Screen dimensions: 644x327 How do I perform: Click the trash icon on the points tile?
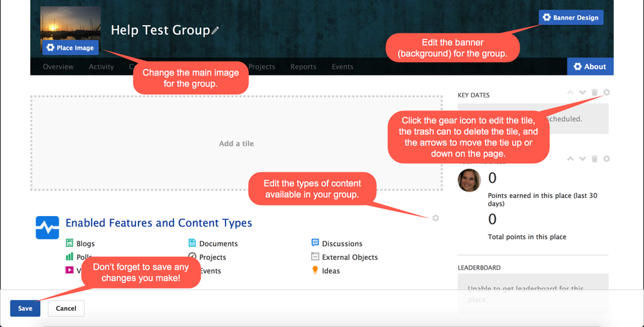pyautogui.click(x=594, y=159)
